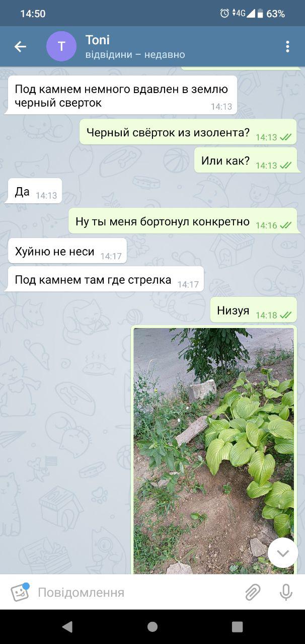
Task: Open the three-dot chat options menu
Action: click(287, 47)
